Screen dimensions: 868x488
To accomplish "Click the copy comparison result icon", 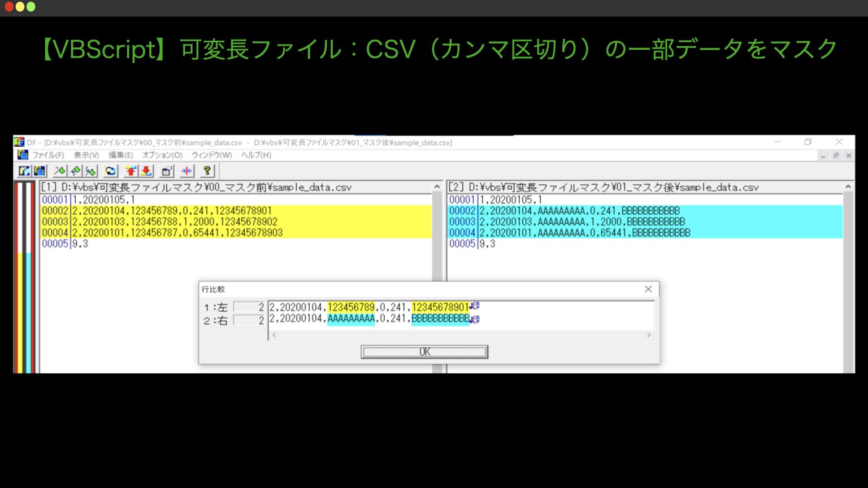I will point(39,171).
